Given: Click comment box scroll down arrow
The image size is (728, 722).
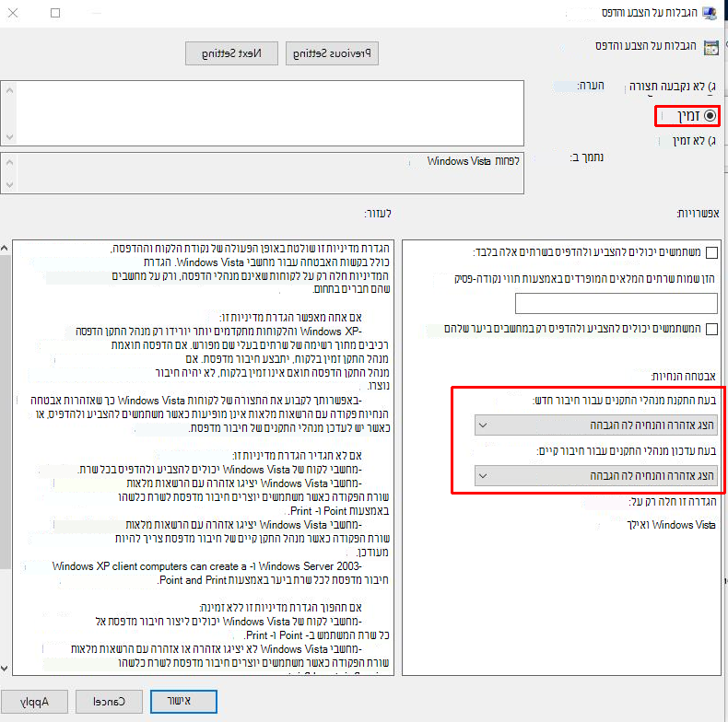Looking at the screenshot, I should (x=9, y=137).
